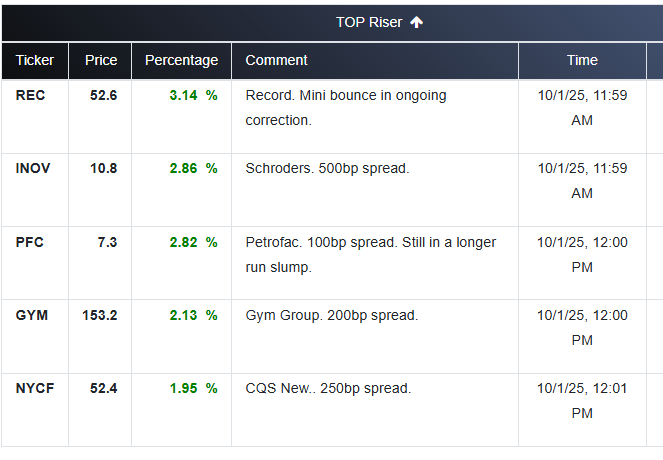Click the price 7.3 in PFC row
Viewport: 663px width, 460px height.
pos(107,242)
